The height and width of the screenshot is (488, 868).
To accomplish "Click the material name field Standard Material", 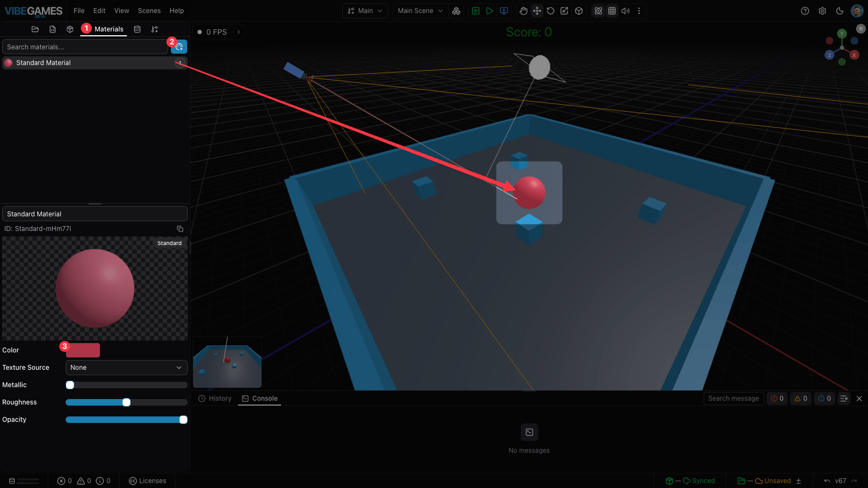I will [95, 214].
